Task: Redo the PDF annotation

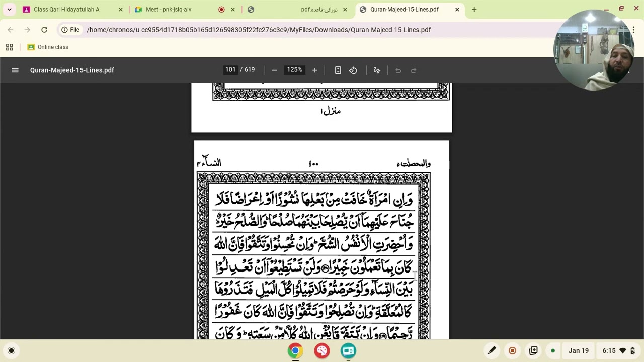Action: 414,70
